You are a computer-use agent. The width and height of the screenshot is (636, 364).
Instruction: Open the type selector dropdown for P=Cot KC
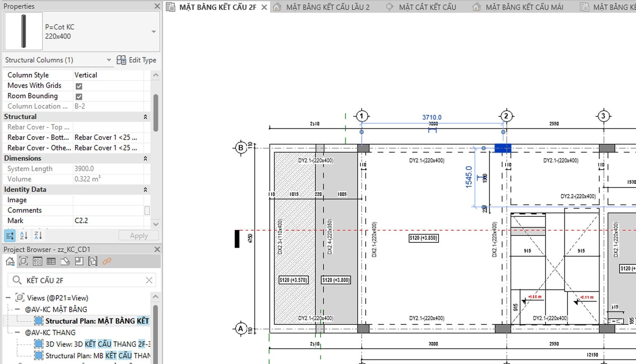(154, 32)
